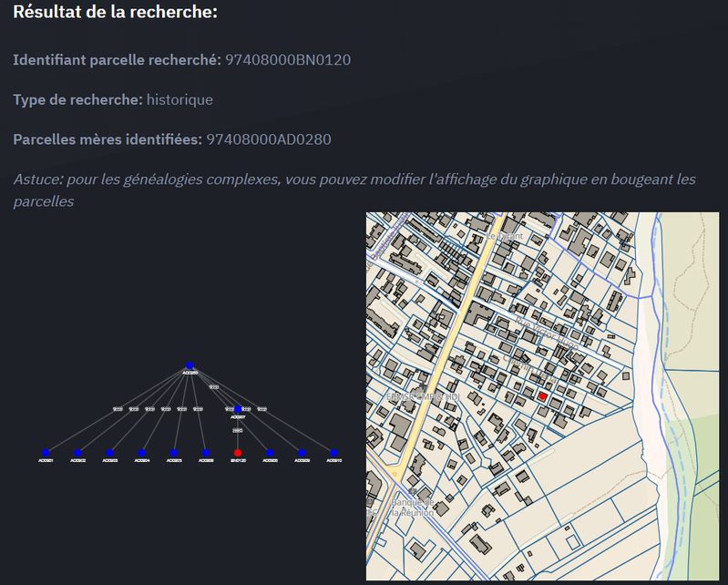
Task: Select root node AD0280 in the genealogy graph
Action: 190,366
